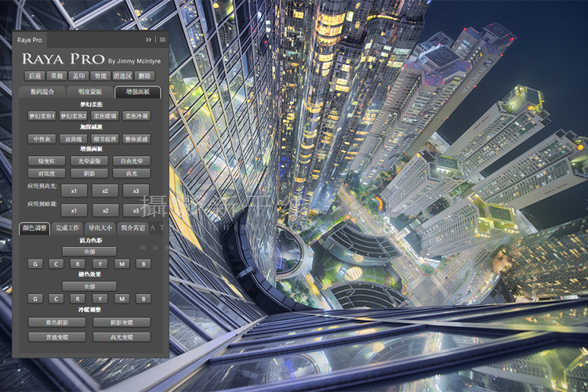Collapse the Raya Pro panel with double-arrow icon
The width and height of the screenshot is (588, 392).
(x=148, y=40)
